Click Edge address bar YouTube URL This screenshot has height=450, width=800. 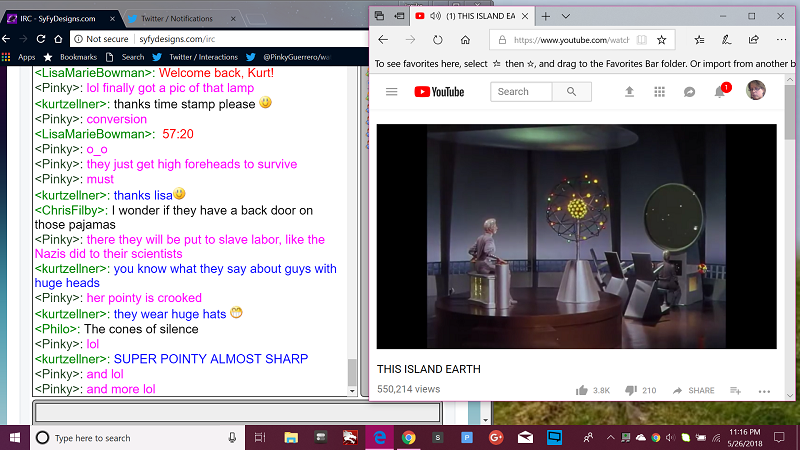click(571, 40)
